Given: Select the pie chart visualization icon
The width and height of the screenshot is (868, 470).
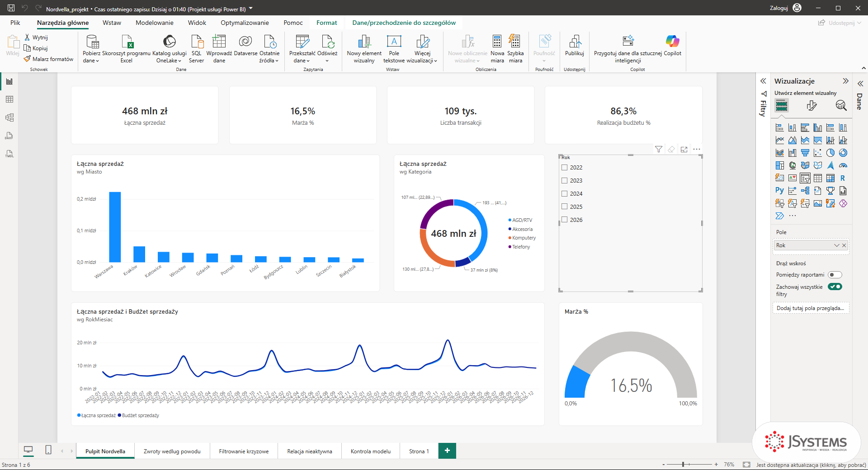Looking at the screenshot, I should pyautogui.click(x=830, y=153).
